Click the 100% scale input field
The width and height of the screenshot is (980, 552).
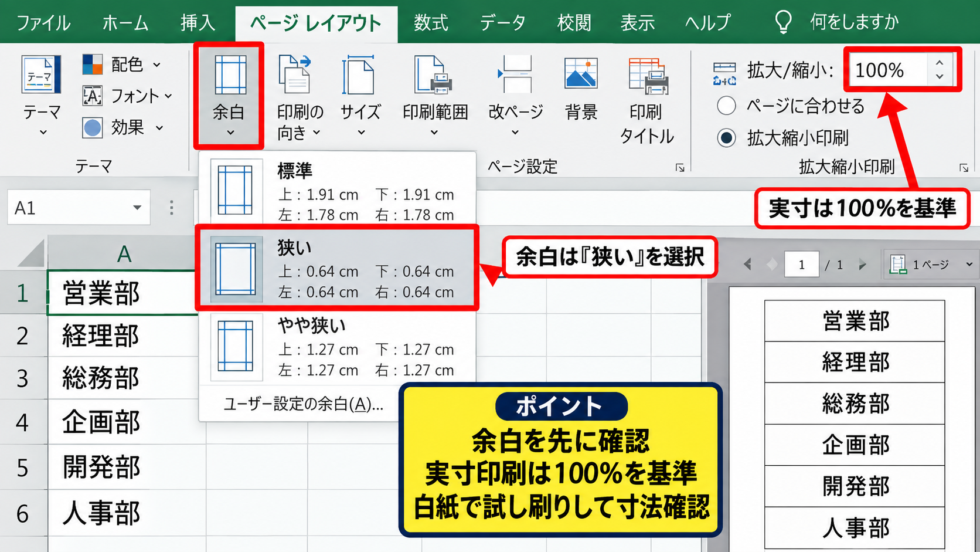[888, 70]
